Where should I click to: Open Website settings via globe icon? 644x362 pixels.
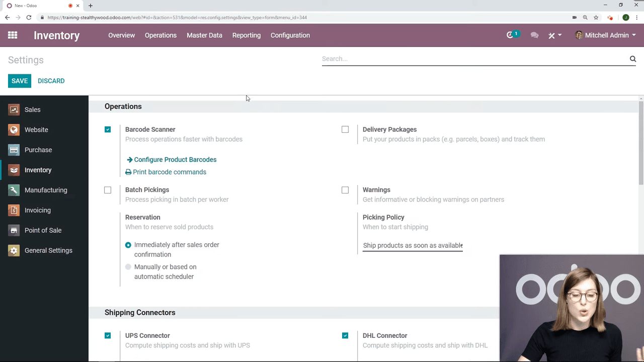[14, 130]
